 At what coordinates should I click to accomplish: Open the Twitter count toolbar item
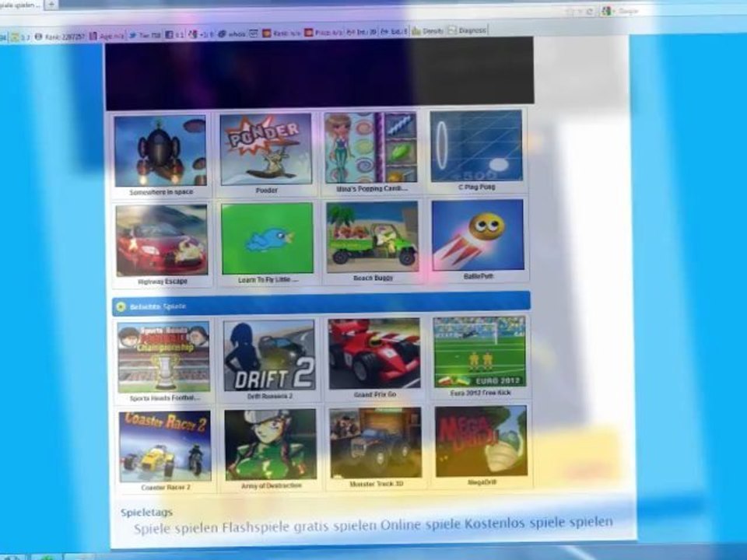click(145, 35)
